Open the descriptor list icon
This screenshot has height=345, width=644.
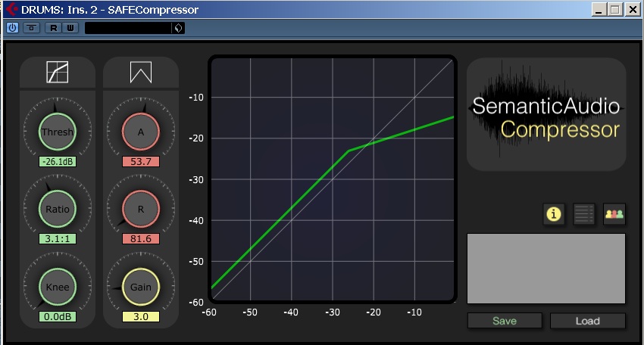(x=584, y=214)
